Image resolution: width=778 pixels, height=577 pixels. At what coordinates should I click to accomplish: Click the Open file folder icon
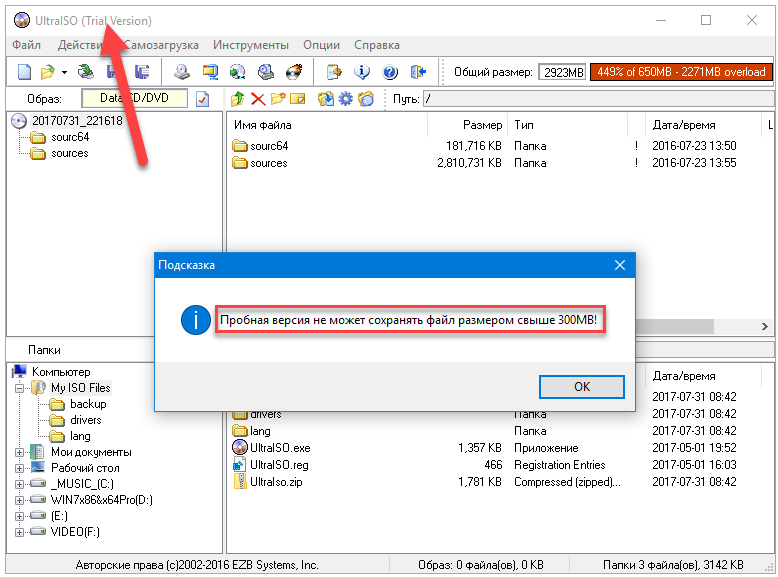point(48,72)
